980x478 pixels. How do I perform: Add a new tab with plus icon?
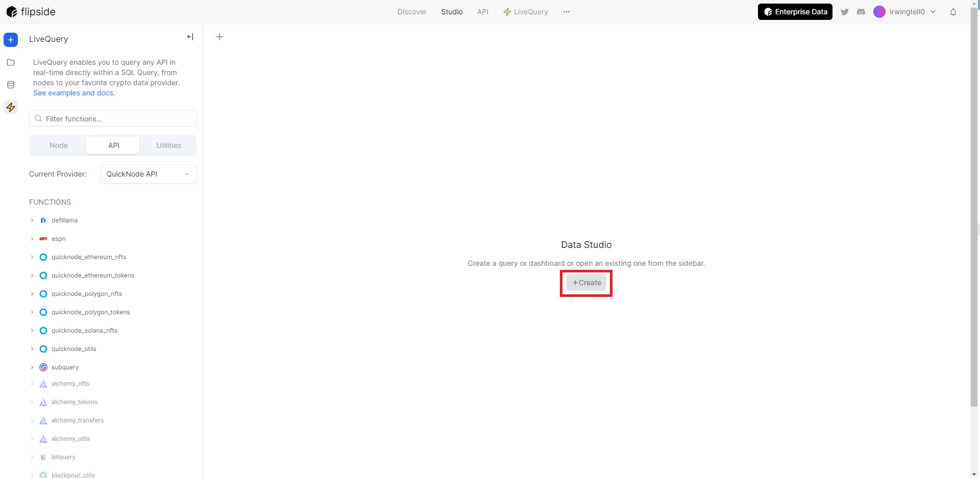pos(219,37)
